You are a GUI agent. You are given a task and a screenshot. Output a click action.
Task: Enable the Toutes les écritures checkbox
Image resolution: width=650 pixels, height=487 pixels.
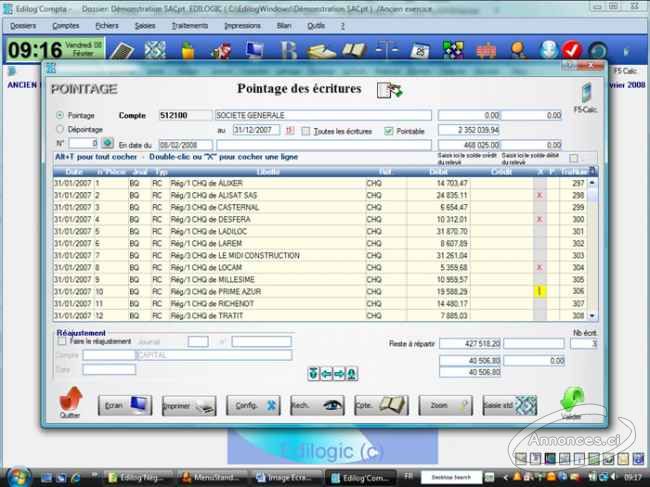point(308,131)
